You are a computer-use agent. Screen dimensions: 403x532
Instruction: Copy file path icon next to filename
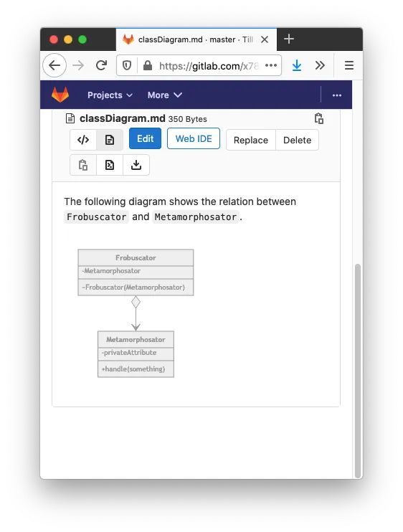(318, 118)
